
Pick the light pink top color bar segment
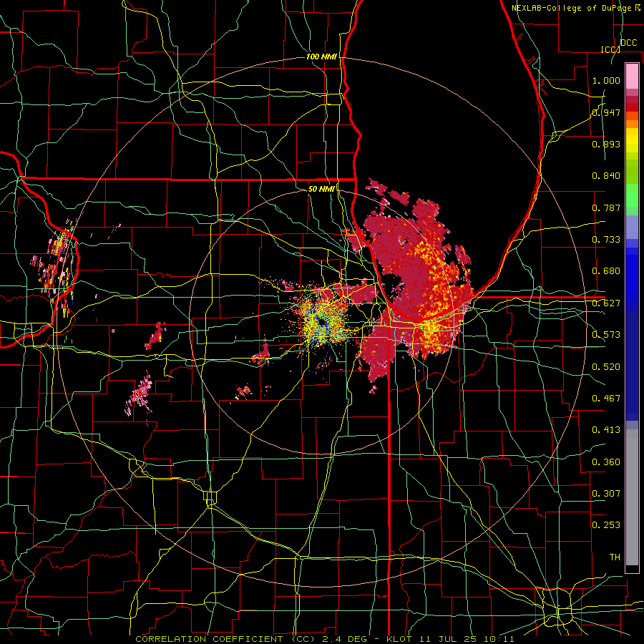(x=632, y=77)
